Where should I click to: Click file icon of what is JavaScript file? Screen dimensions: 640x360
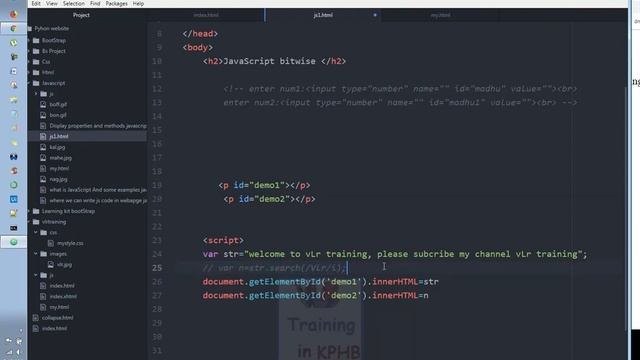(43, 190)
